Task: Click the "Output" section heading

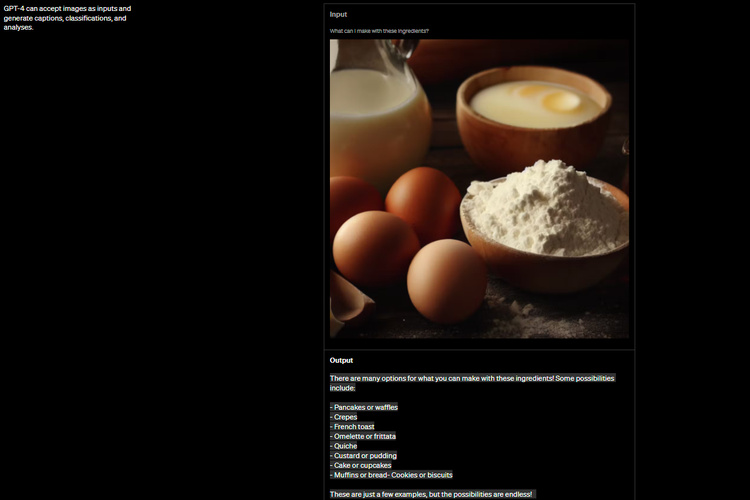Action: [x=341, y=360]
